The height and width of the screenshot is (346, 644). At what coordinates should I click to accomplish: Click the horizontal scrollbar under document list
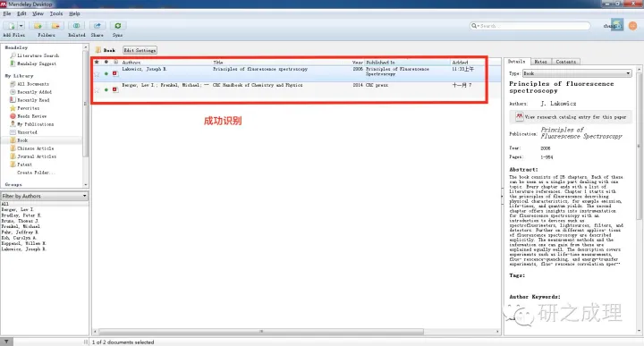(x=261, y=331)
